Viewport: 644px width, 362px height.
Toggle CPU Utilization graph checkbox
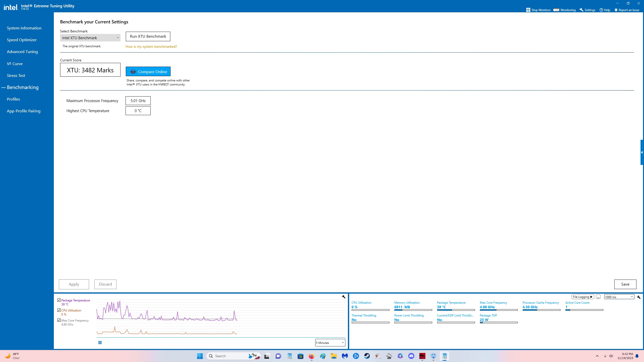click(x=59, y=310)
